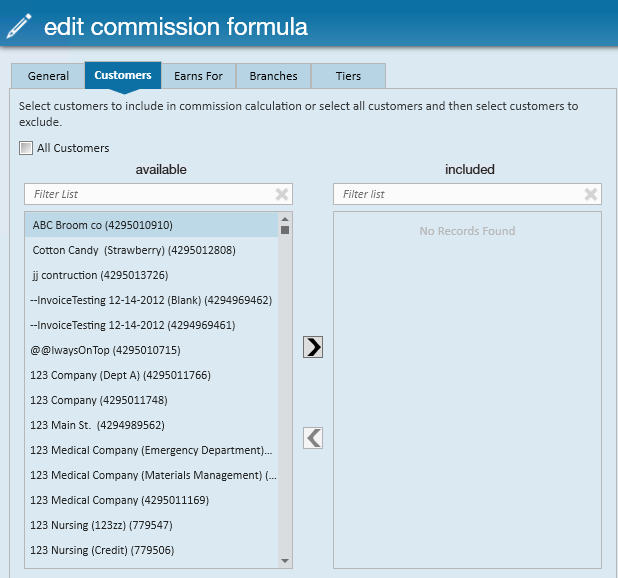Click the available Filter List input
The height and width of the screenshot is (578, 618).
pos(150,194)
